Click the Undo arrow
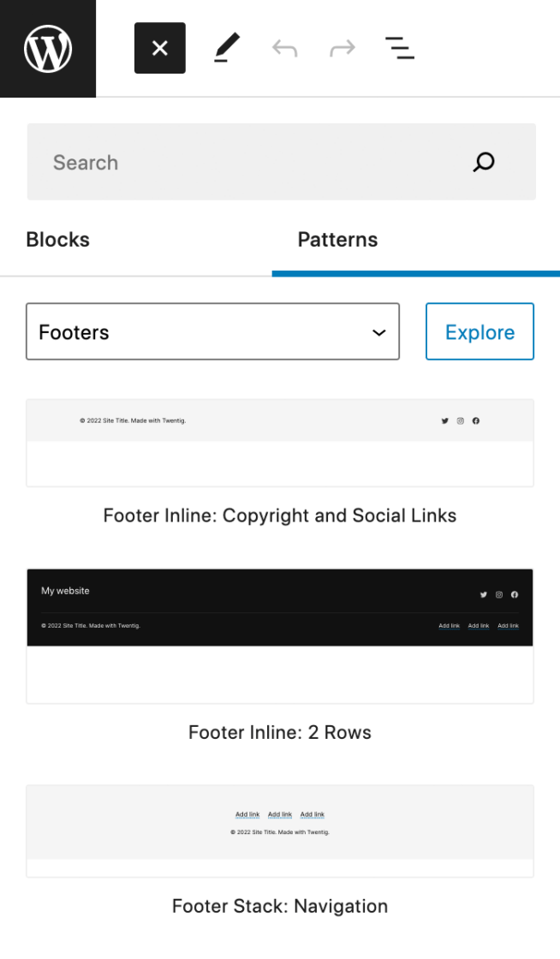Screen dimensions: 560x959 (x=284, y=48)
